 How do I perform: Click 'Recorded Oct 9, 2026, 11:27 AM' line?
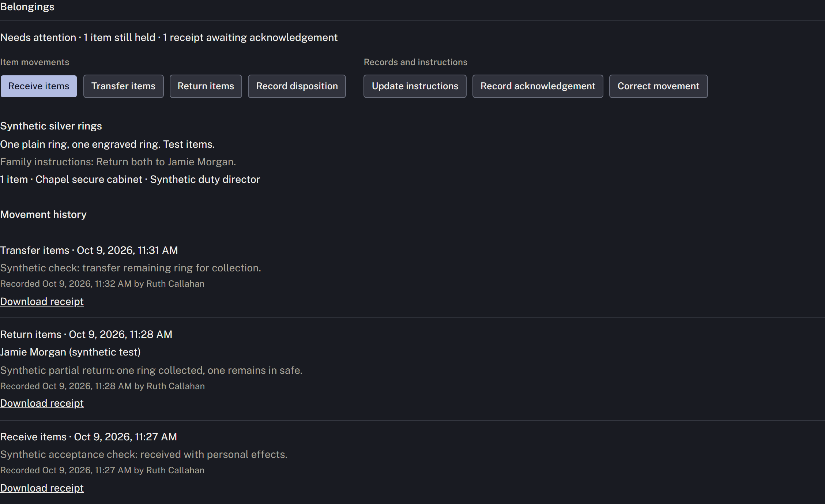102,470
